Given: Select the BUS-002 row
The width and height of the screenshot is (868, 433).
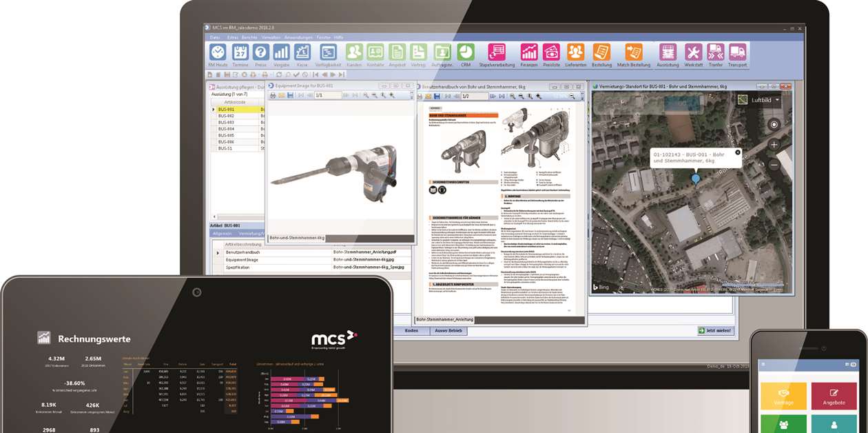Looking at the screenshot, I should coord(238,116).
